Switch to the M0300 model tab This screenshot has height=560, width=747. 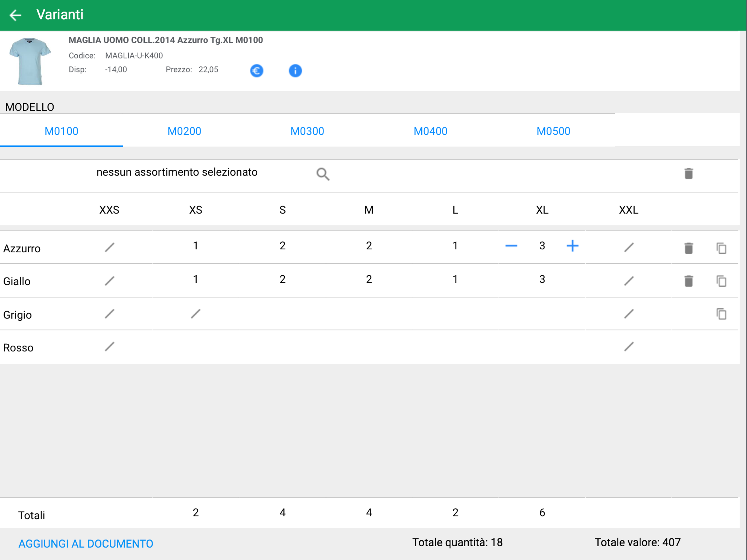pyautogui.click(x=307, y=131)
